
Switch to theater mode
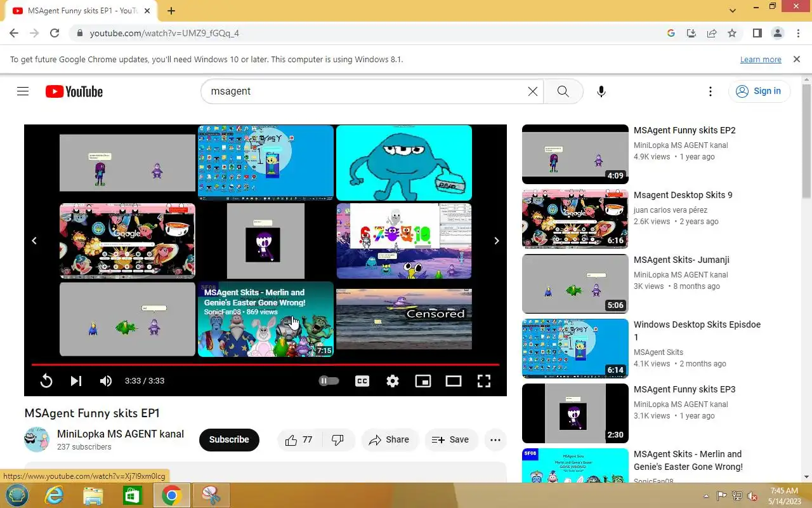[454, 381]
